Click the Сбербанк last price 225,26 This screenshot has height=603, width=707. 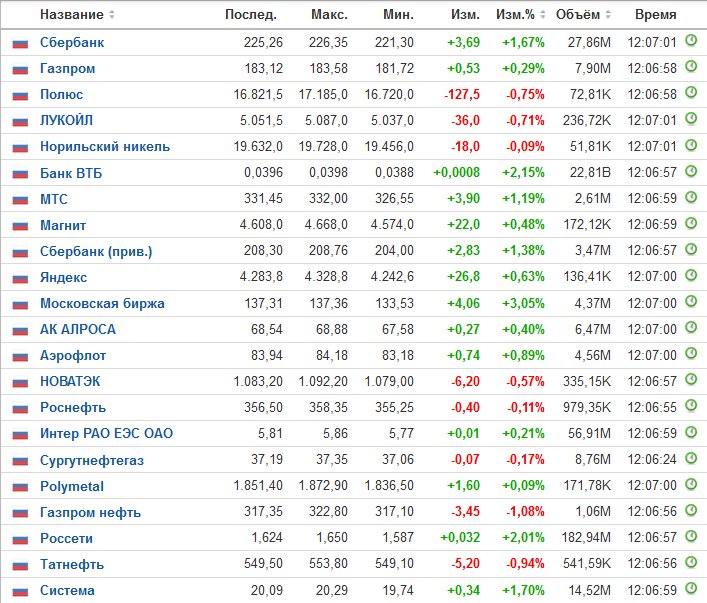[263, 42]
